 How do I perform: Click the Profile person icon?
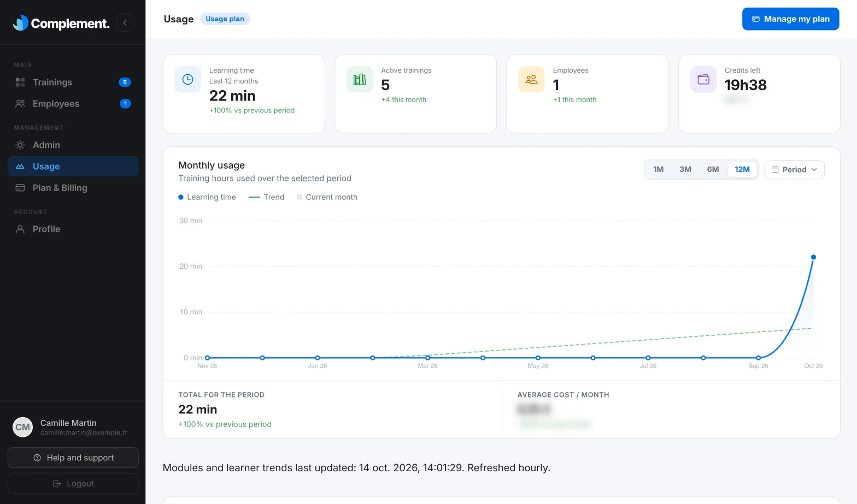(20, 229)
